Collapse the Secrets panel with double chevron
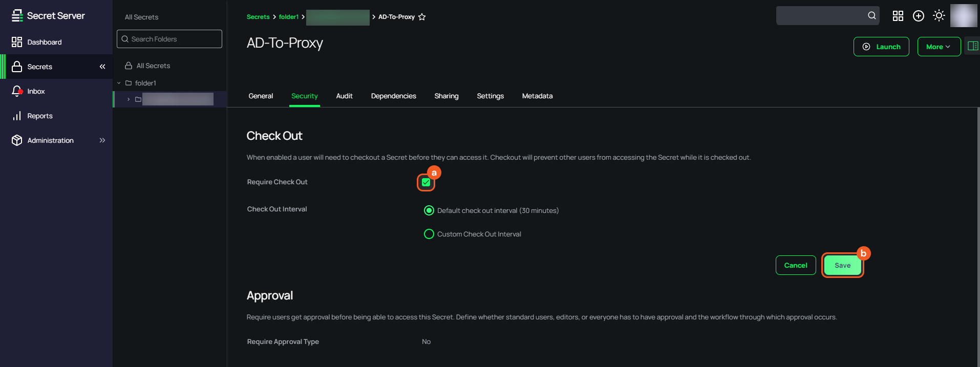Viewport: 980px width, 367px height. (102, 67)
